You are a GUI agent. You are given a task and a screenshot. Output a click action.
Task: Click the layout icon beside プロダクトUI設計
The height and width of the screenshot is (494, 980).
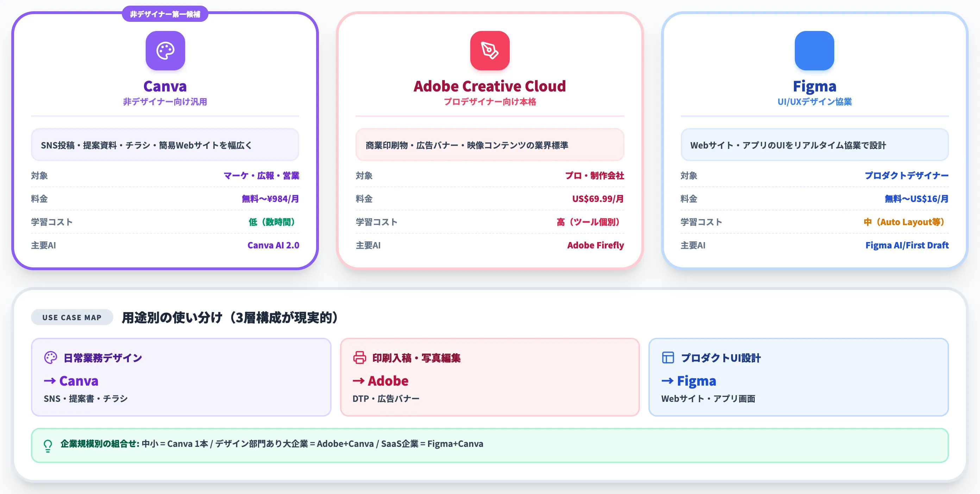pyautogui.click(x=668, y=357)
